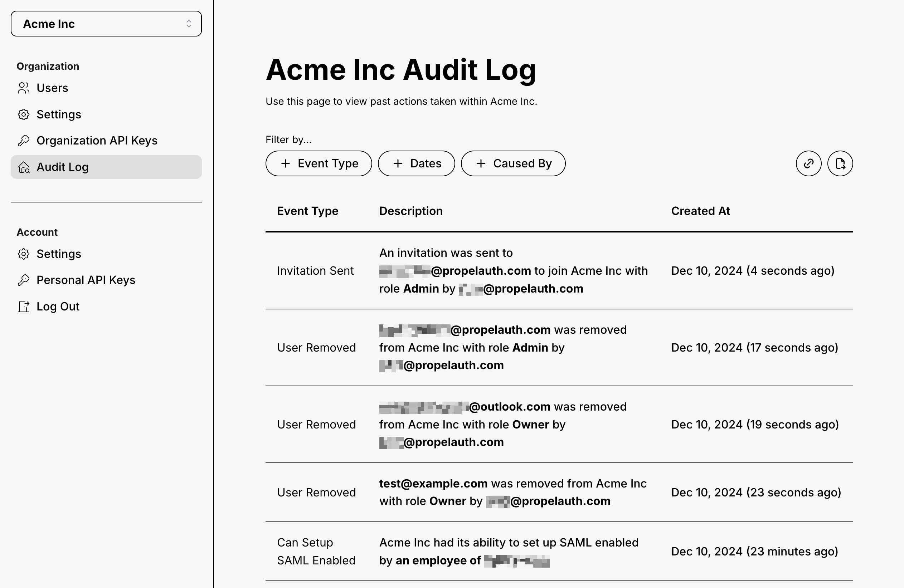Image resolution: width=904 pixels, height=588 pixels.
Task: Click plus icon on Dates filter
Action: [398, 163]
